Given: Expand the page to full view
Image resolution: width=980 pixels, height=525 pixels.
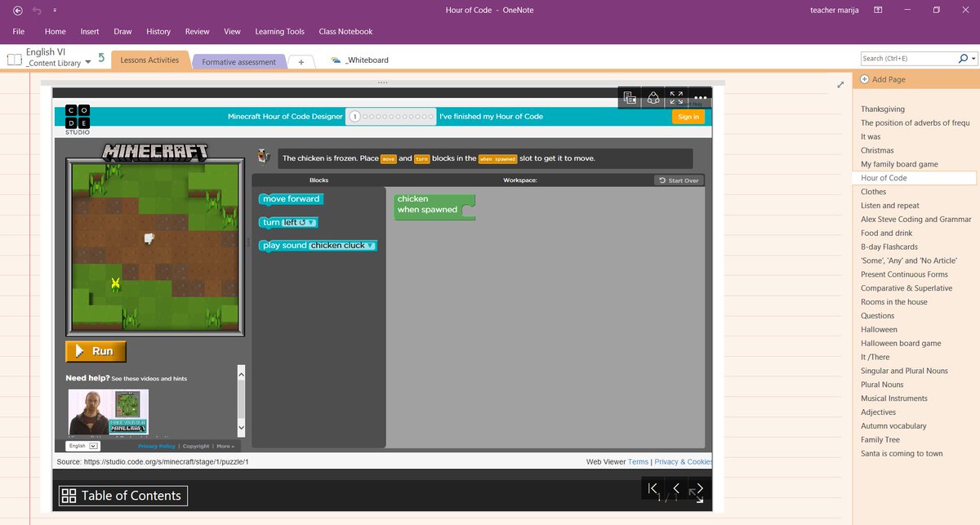Looking at the screenshot, I should [x=840, y=84].
